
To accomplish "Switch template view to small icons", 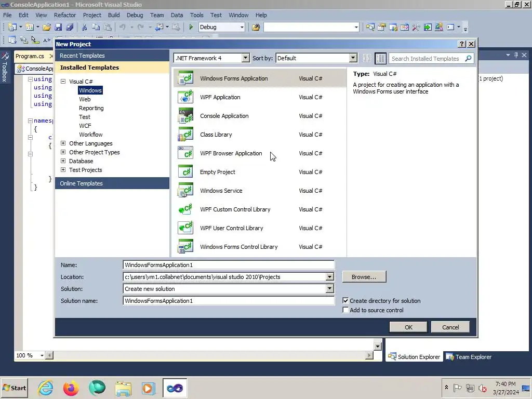I will tap(367, 58).
